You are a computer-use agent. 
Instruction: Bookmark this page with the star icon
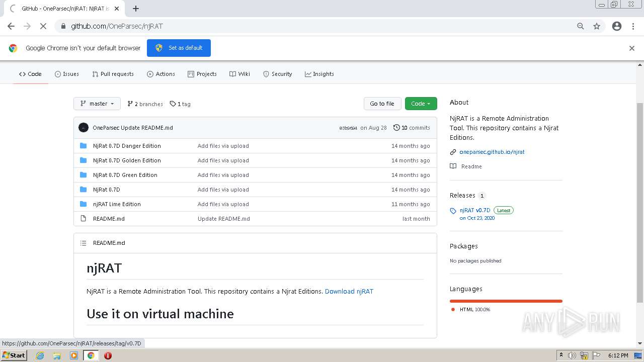click(x=597, y=26)
